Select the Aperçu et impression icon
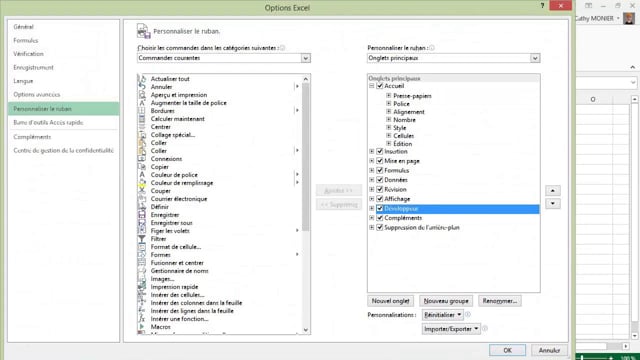 click(142, 95)
